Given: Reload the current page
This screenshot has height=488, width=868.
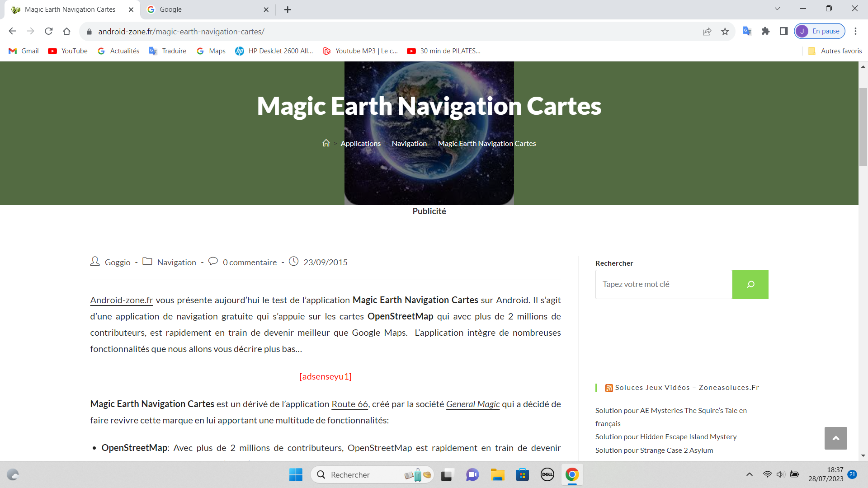Looking at the screenshot, I should click(x=49, y=31).
